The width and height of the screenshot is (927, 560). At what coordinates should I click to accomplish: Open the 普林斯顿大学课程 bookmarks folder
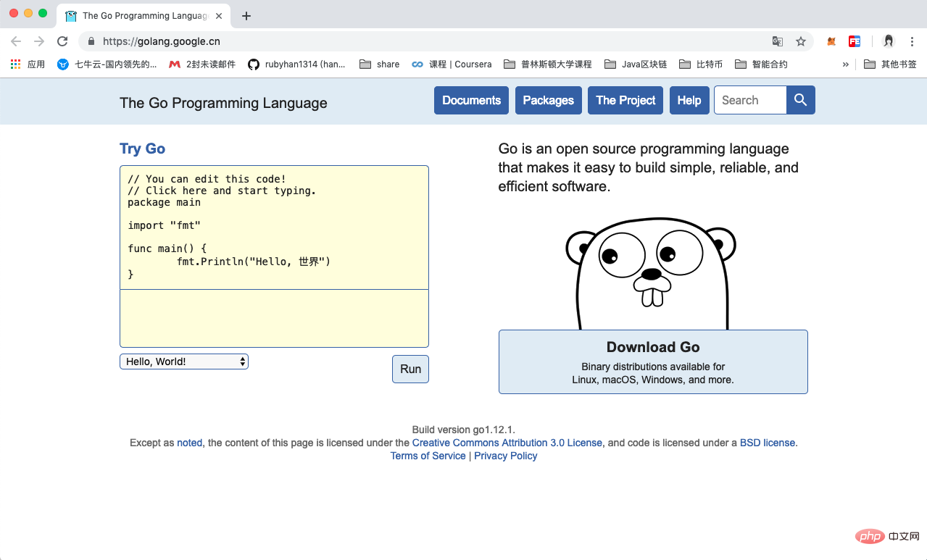pos(548,64)
